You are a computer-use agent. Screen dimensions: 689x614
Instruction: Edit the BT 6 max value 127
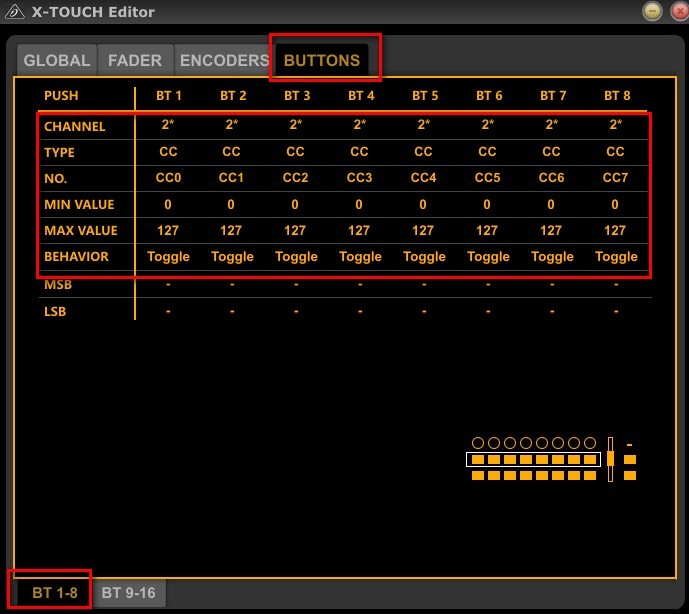pyautogui.click(x=487, y=230)
